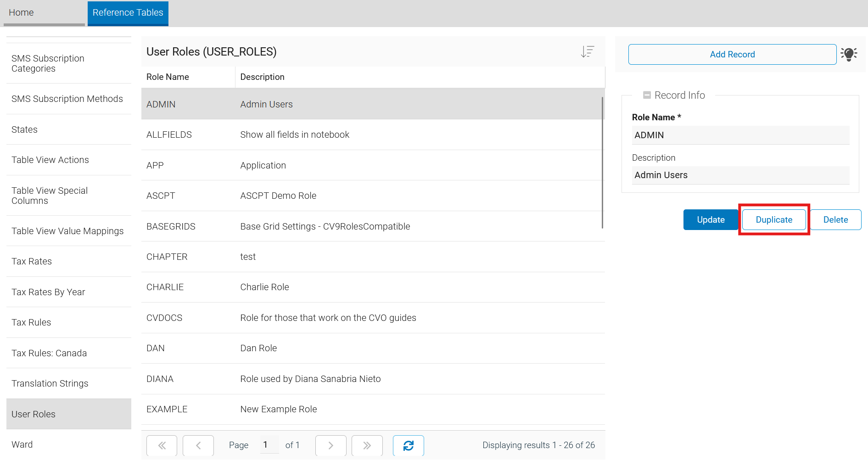The height and width of the screenshot is (466, 868).
Task: Select the CVDOCS role row
Action: pyautogui.click(x=373, y=318)
